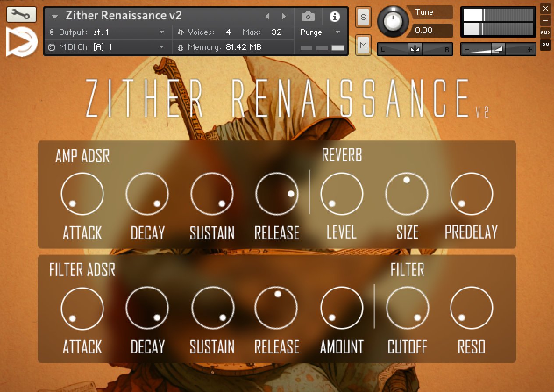Mute the instrument with M button
The width and height of the screenshot is (554, 392).
point(363,45)
